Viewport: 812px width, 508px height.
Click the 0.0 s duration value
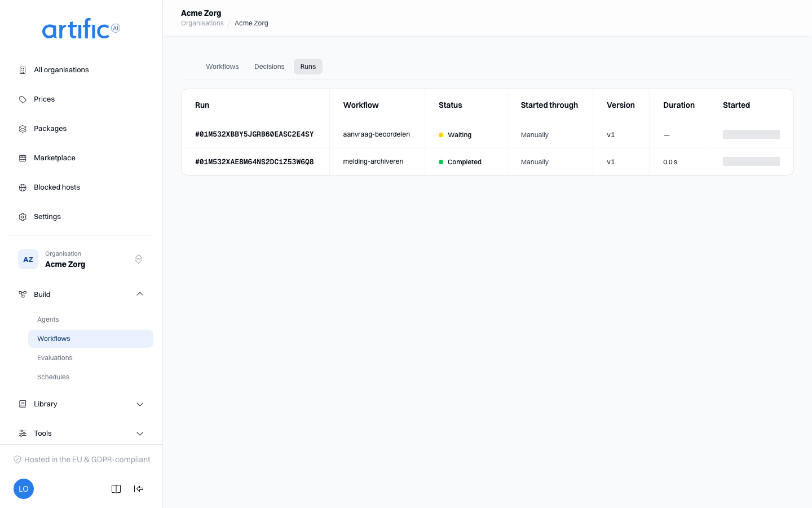pos(670,162)
